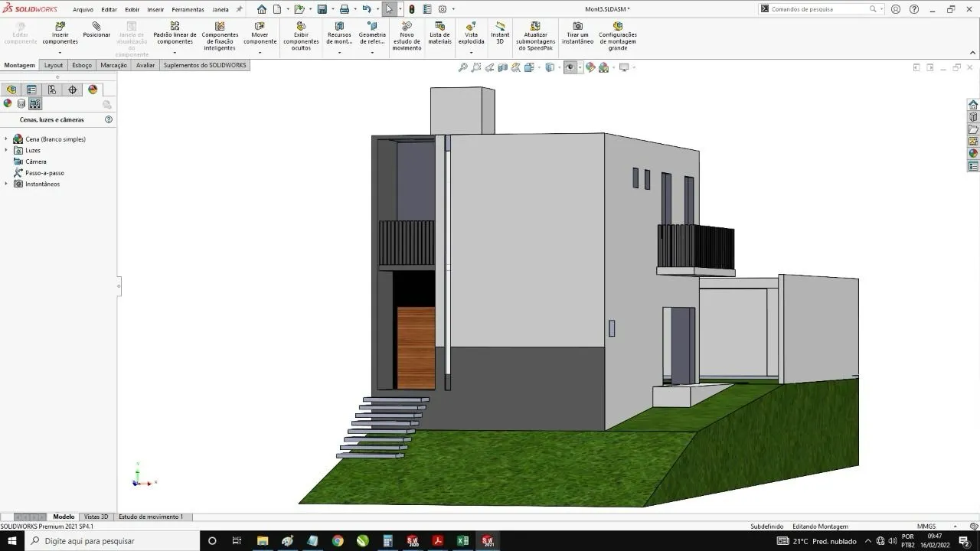Viewport: 980px width, 551px height.
Task: Start a Novo estudo de movimento
Action: click(x=407, y=36)
